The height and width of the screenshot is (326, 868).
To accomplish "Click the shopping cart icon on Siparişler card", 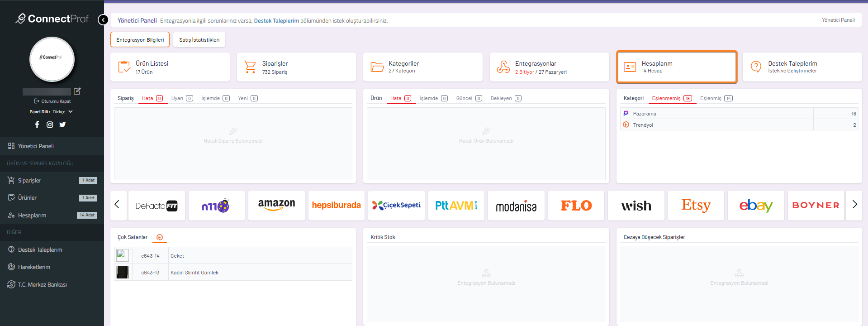I will [x=250, y=67].
